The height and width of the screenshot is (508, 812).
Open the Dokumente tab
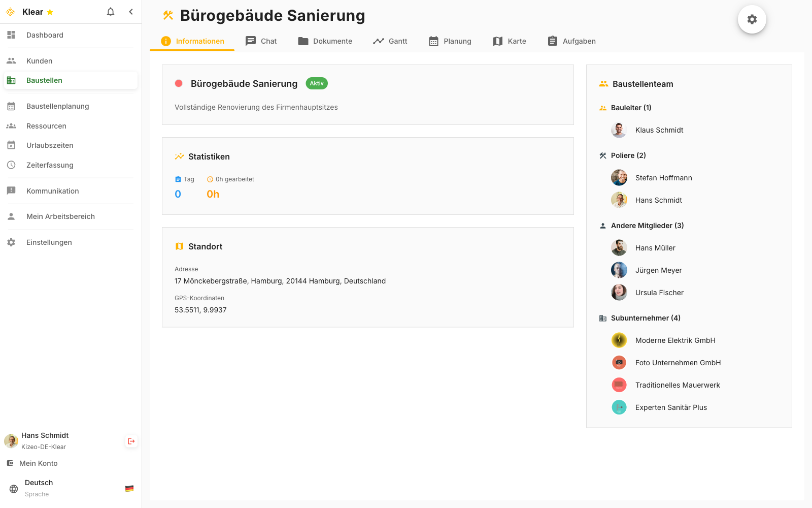[325, 41]
